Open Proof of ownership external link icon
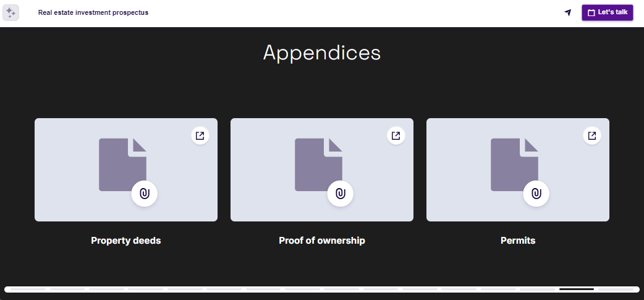This screenshot has width=644, height=300. tap(396, 135)
